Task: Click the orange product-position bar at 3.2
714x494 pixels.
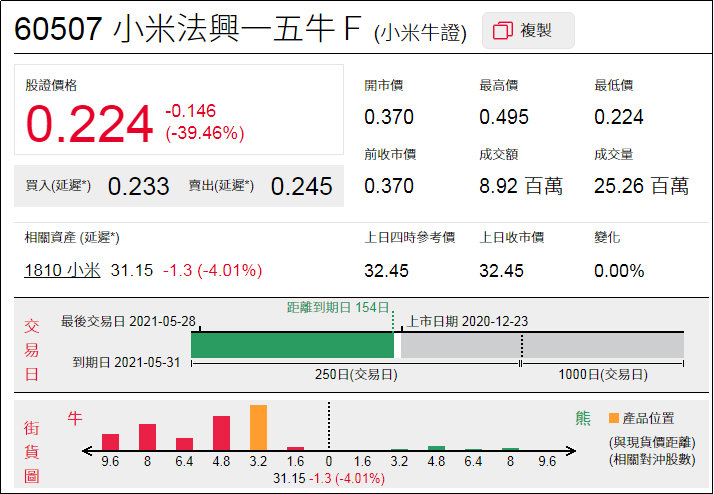Action: coord(258,428)
